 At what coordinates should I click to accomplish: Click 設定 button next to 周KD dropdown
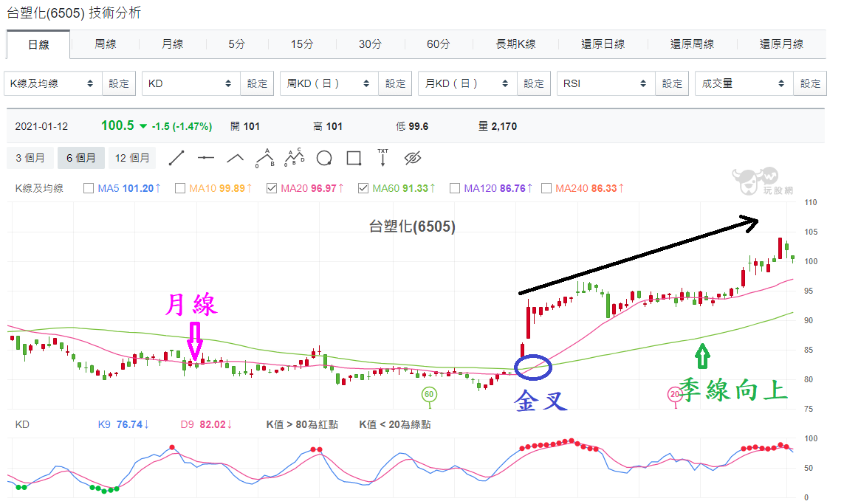pyautogui.click(x=396, y=83)
